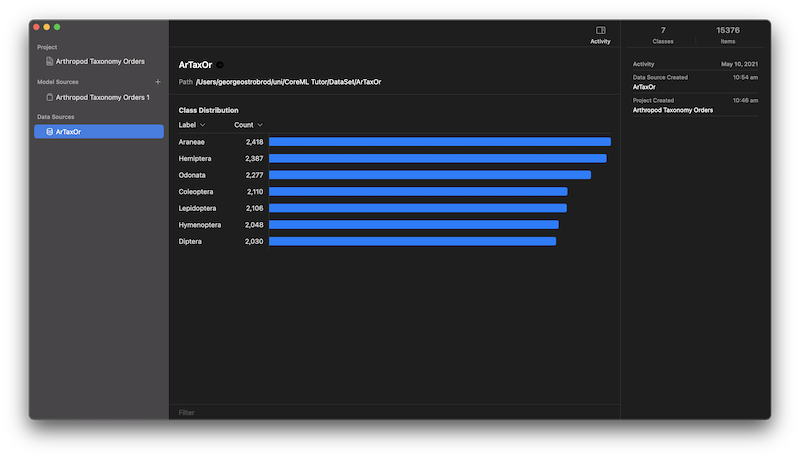
Task: Click the Araneae distribution bar
Action: 439,142
